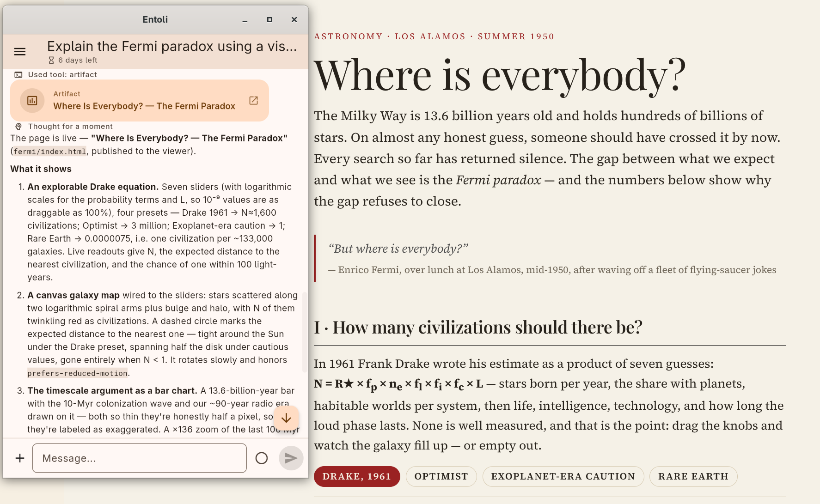
Task: Minimize the Entoli window
Action: pos(245,20)
